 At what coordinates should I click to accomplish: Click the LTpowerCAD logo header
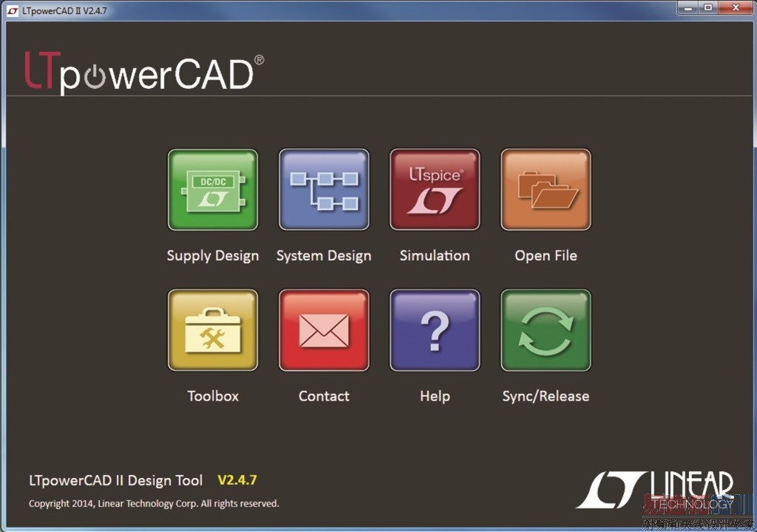[144, 72]
